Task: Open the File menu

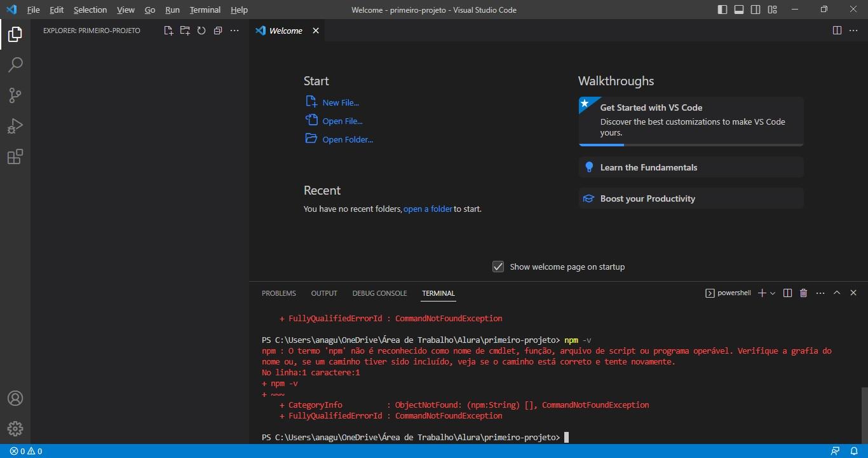Action: 33,10
